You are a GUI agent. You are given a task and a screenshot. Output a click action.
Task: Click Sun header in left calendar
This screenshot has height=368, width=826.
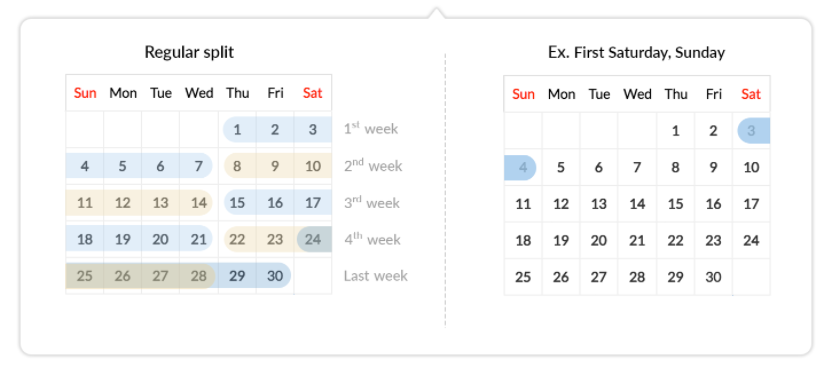point(85,93)
